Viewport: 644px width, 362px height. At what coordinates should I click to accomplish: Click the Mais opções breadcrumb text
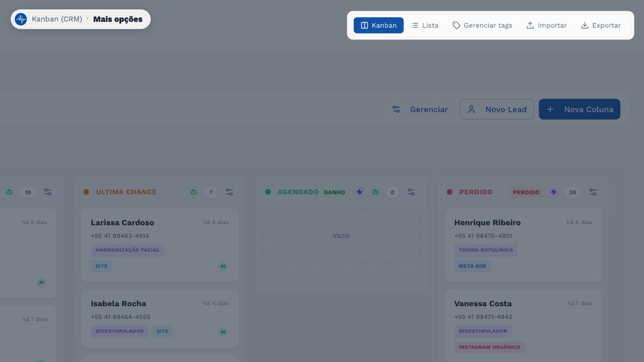point(118,19)
